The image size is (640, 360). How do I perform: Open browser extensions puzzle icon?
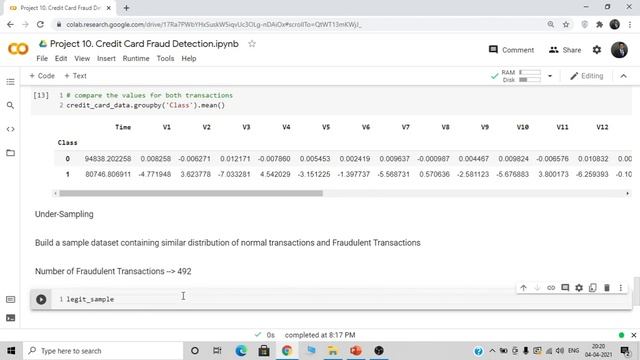coord(599,24)
